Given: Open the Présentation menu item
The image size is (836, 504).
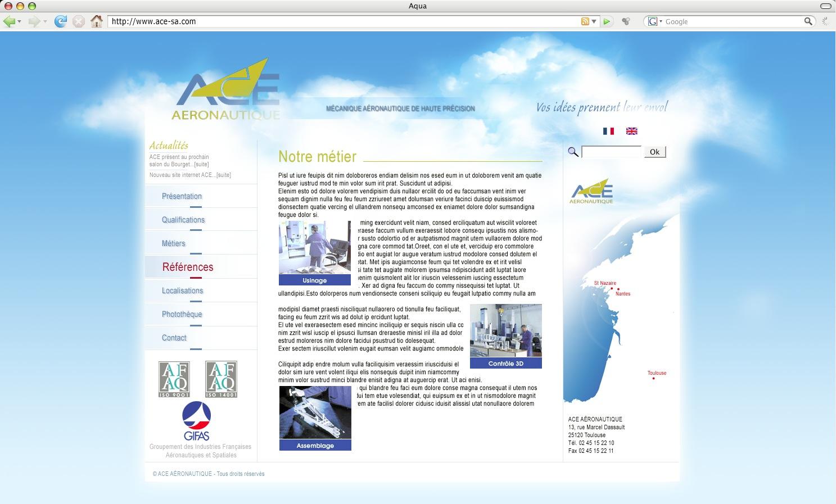Looking at the screenshot, I should pyautogui.click(x=182, y=196).
